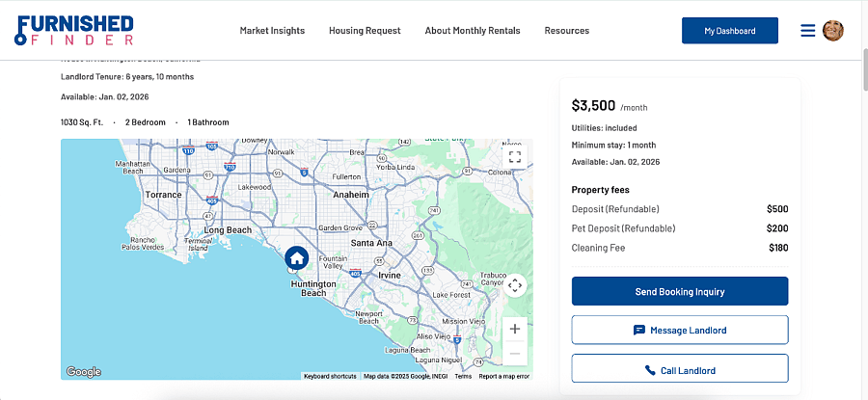Zoom in on the map
The image size is (868, 400).
point(515,330)
